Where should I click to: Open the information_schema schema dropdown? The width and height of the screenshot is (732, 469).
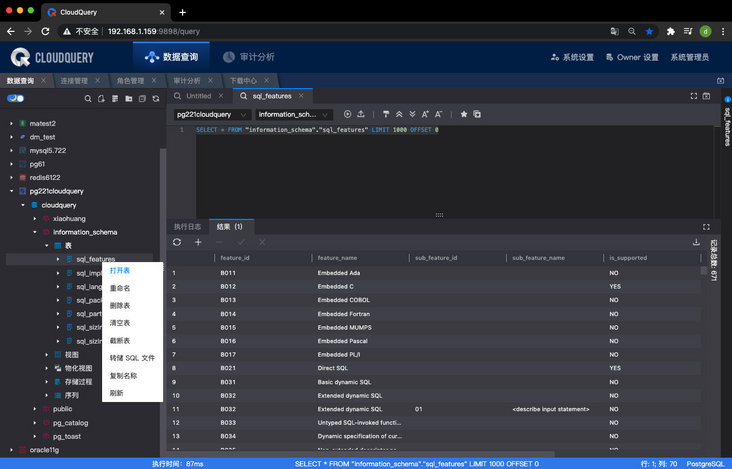(x=293, y=114)
